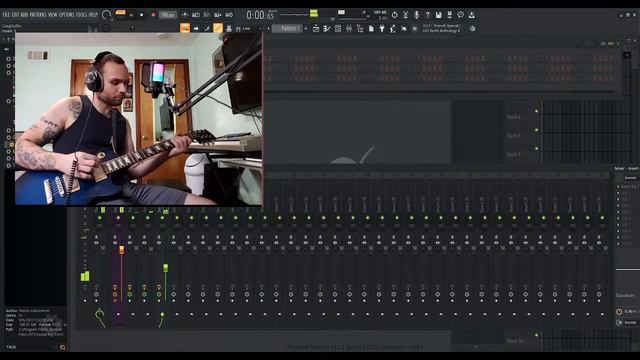Click the orange fader of selected track
Screen dimensions: 640x360
[122, 250]
